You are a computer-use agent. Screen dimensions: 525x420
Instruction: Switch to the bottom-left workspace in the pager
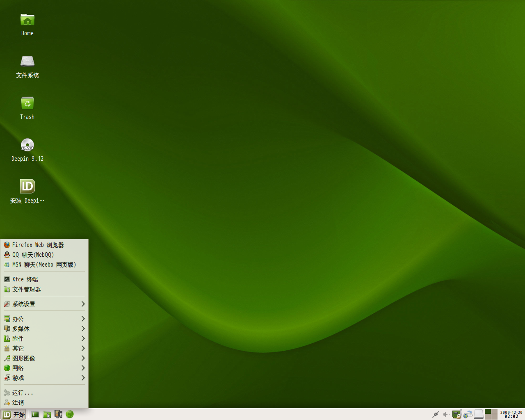click(x=488, y=417)
